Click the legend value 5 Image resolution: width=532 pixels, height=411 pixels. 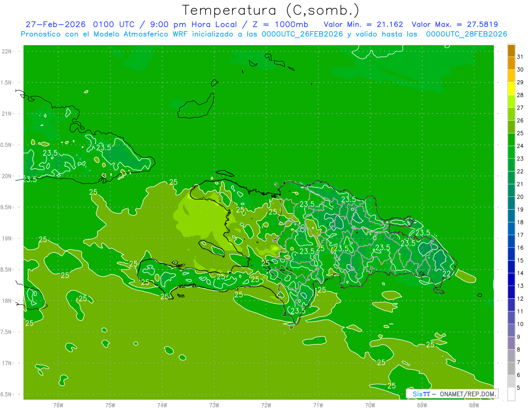pyautogui.click(x=519, y=388)
